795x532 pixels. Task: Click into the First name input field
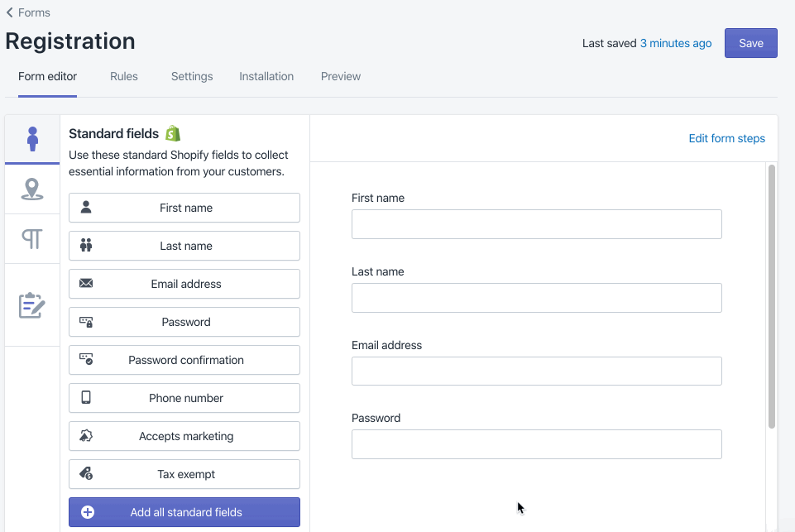(x=536, y=224)
